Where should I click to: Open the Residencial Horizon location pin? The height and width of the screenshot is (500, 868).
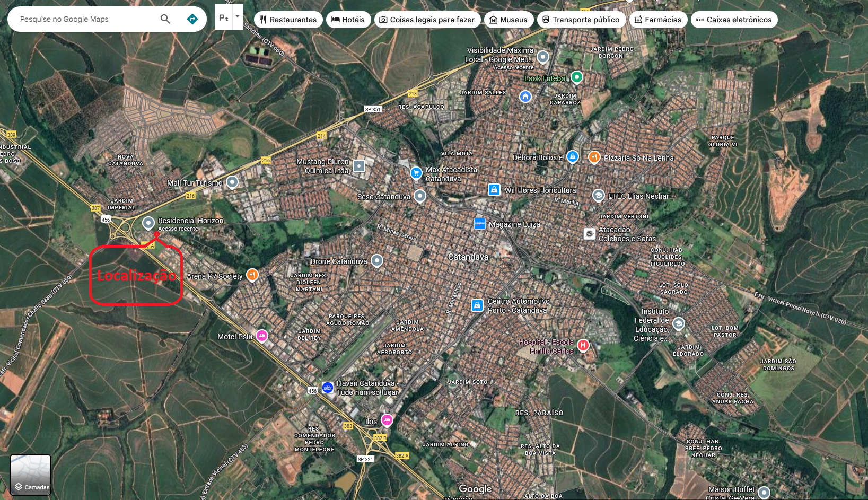tap(148, 223)
